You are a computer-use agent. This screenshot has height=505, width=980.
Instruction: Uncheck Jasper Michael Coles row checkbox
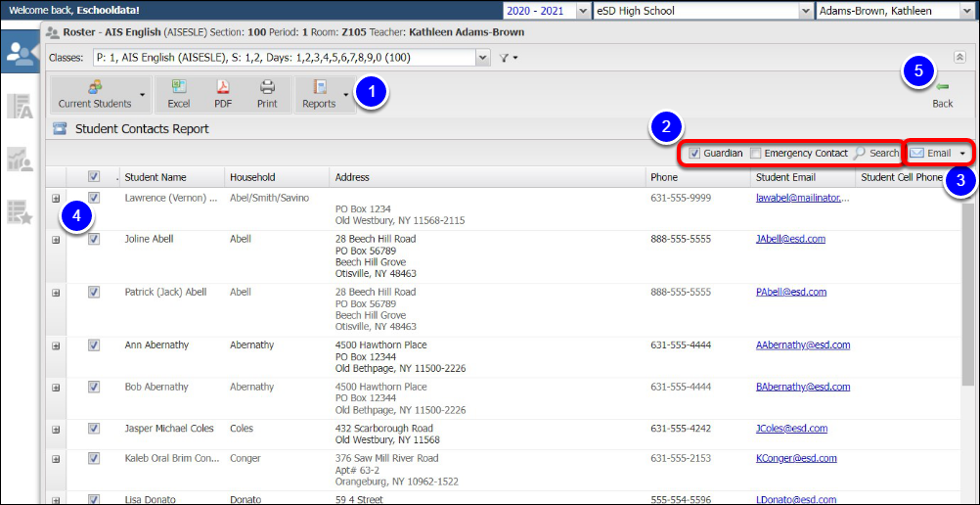(x=94, y=429)
